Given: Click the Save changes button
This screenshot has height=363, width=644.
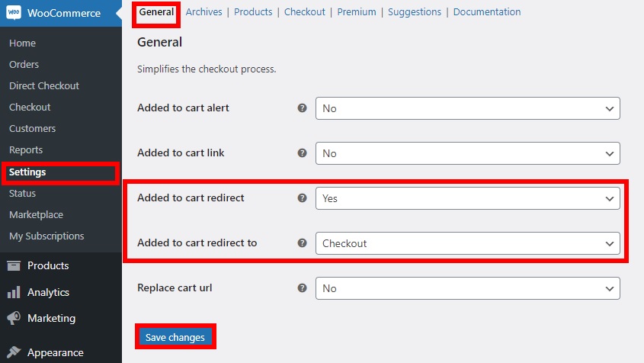Looking at the screenshot, I should click(x=175, y=337).
